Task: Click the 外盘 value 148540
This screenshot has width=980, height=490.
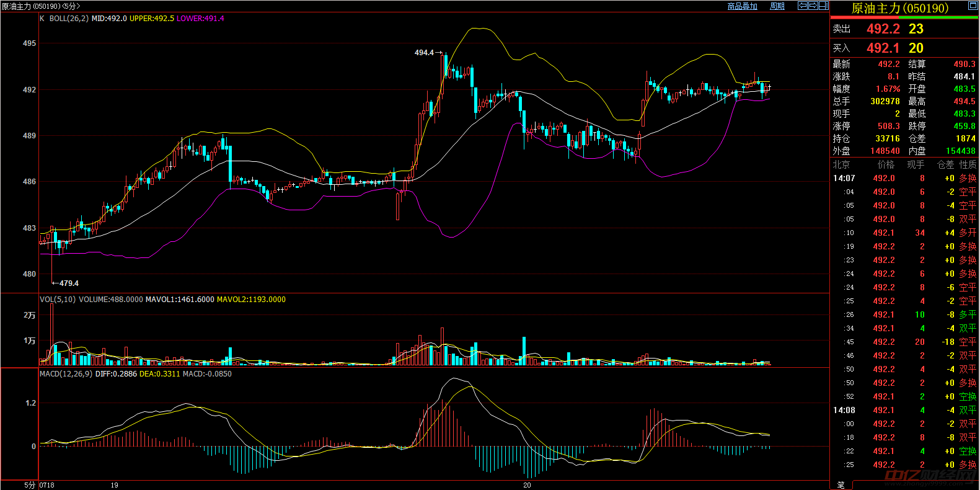Action: coord(885,151)
